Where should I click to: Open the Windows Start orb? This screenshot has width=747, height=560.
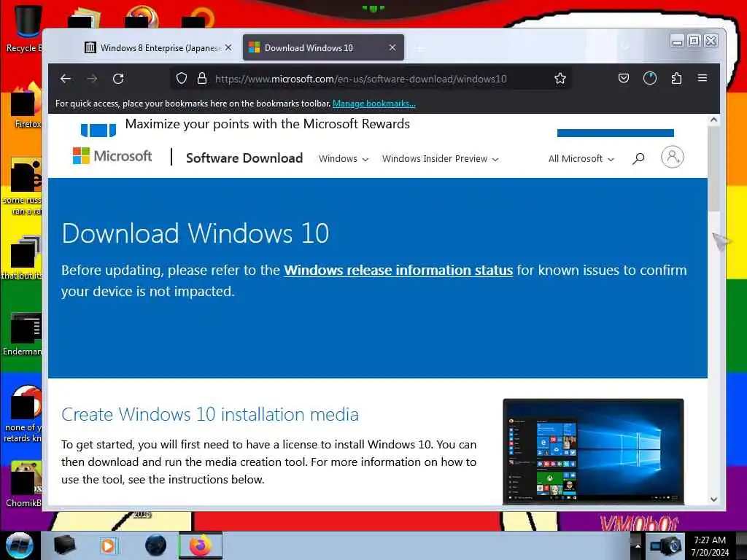tap(19, 545)
